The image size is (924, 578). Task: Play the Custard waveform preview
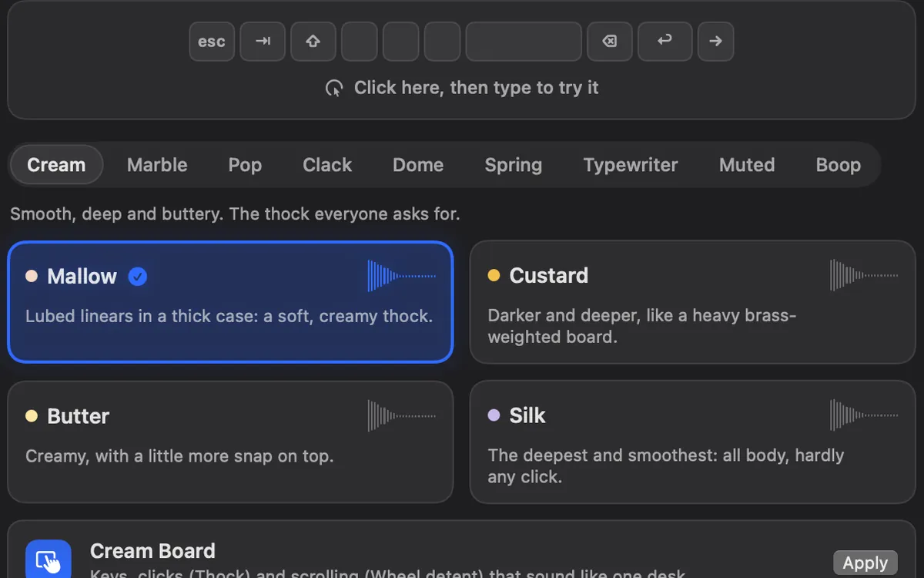pyautogui.click(x=864, y=275)
